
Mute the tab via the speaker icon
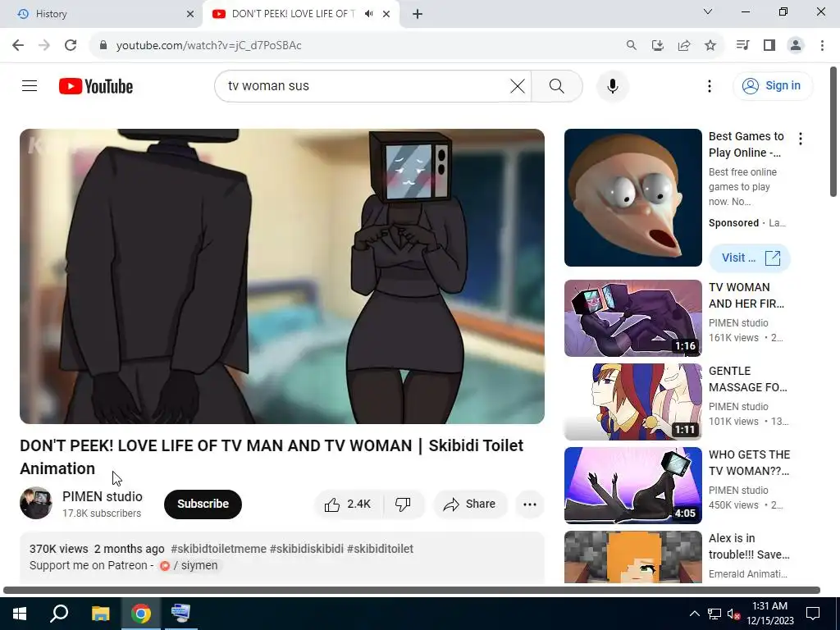368,14
